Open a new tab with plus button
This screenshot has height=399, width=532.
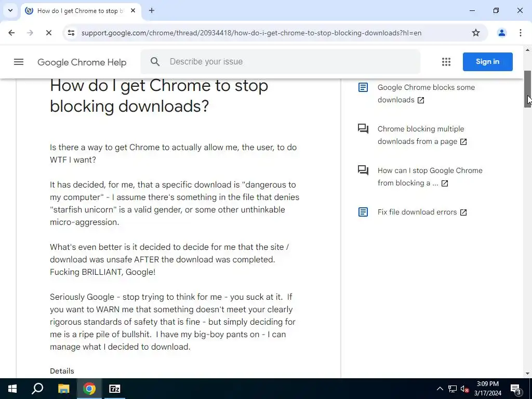pos(152,10)
